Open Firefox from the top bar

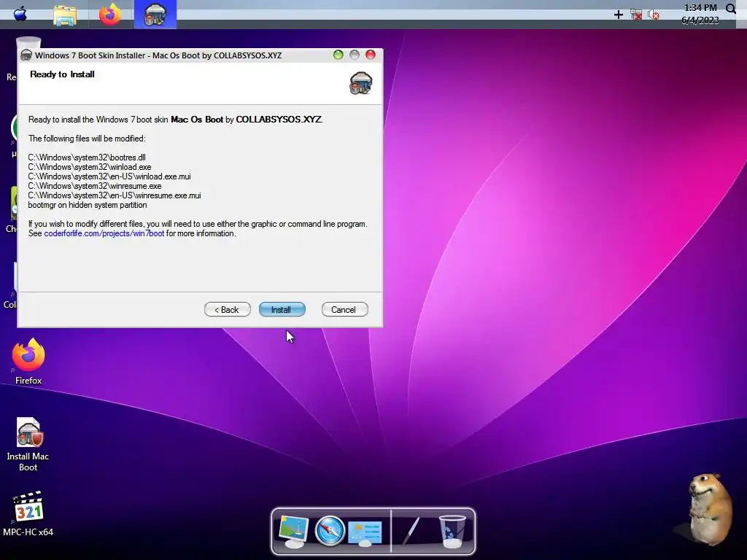pos(110,15)
